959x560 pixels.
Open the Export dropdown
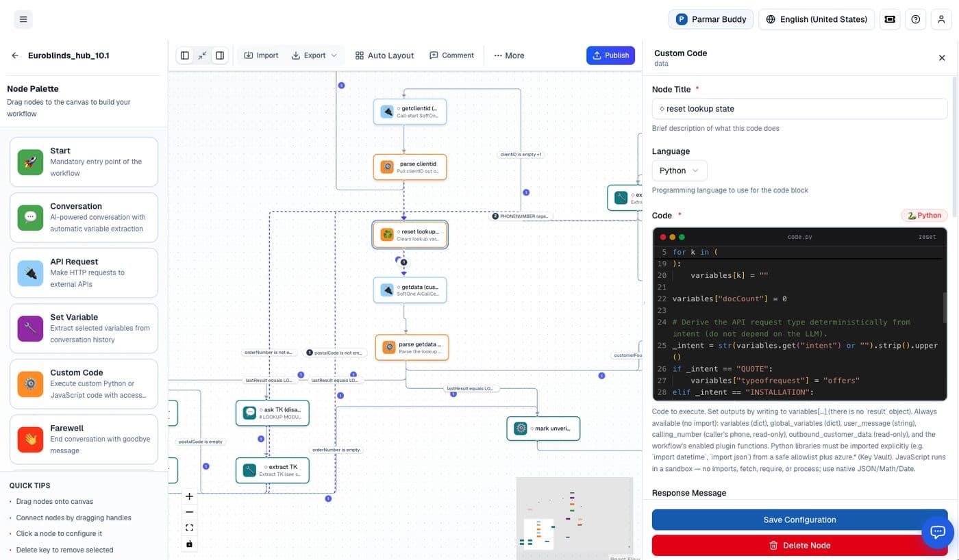coord(314,55)
